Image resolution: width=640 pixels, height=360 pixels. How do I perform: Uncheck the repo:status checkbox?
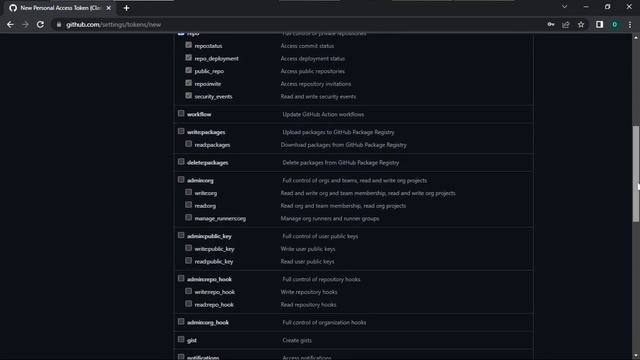tap(189, 45)
